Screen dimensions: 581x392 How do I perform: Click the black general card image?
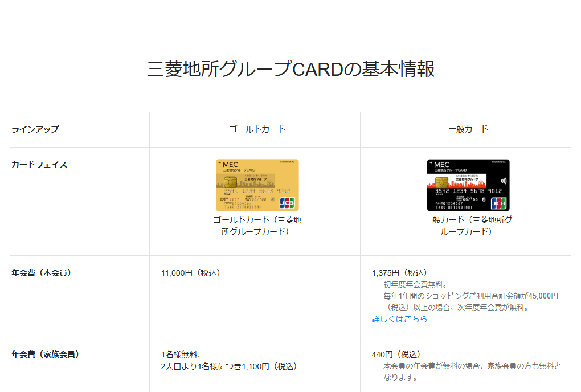click(x=468, y=185)
